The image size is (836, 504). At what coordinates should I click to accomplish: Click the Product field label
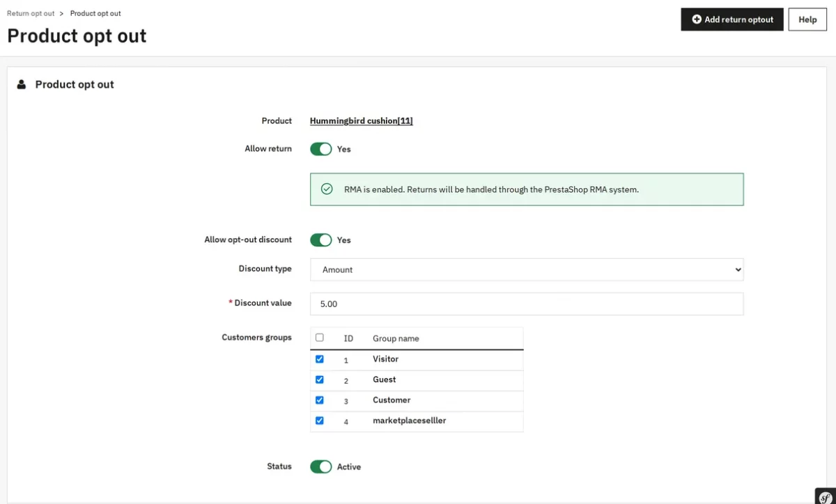click(277, 121)
